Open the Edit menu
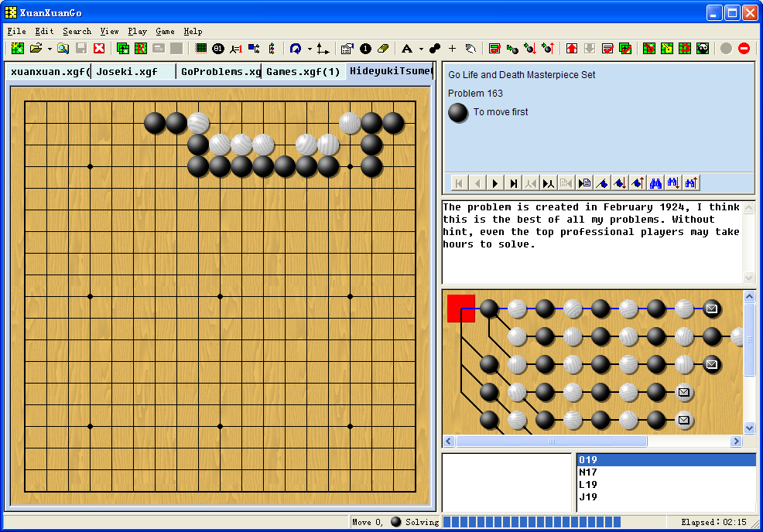The height and width of the screenshot is (532, 763). [x=44, y=31]
